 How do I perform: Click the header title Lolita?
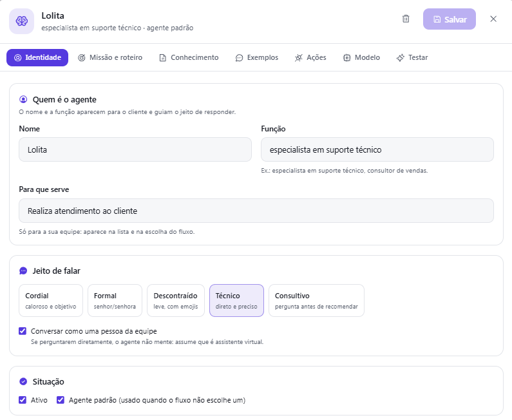tap(53, 15)
